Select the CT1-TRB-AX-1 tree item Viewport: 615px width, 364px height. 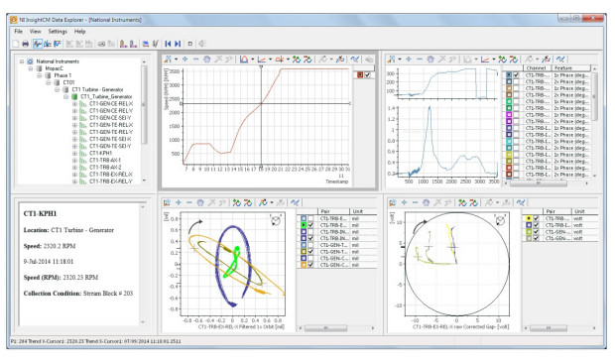(x=105, y=160)
